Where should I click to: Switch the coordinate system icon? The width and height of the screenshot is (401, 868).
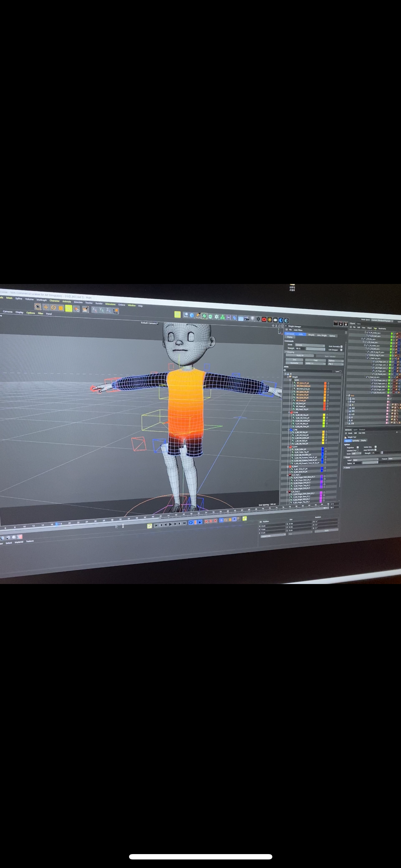(x=115, y=311)
